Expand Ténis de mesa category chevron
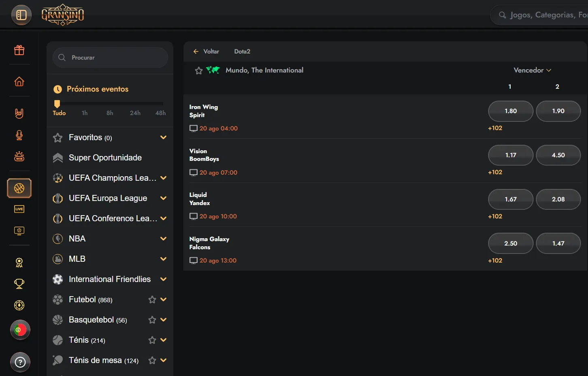The width and height of the screenshot is (588, 376). 164,360
